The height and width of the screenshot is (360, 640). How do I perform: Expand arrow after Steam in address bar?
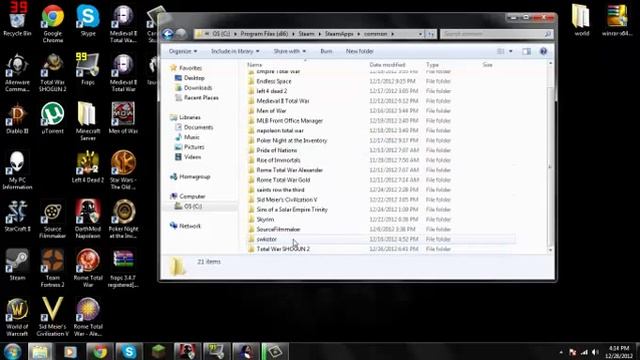[320, 34]
